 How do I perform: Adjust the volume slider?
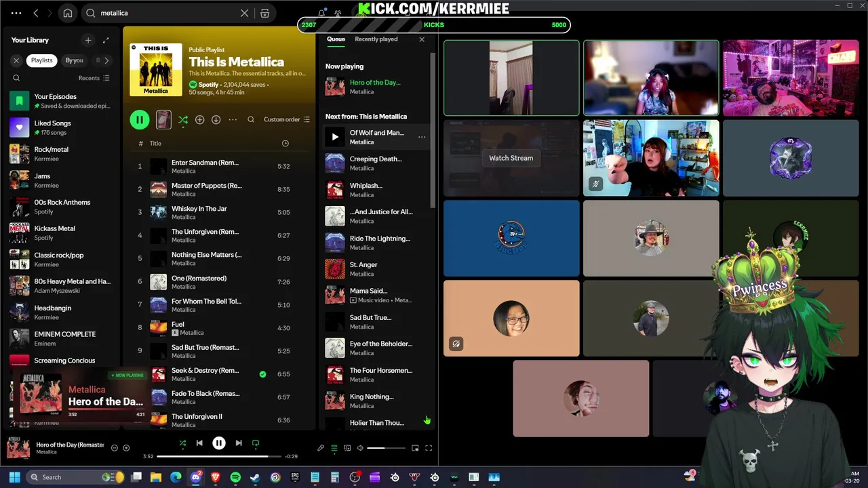point(385,448)
